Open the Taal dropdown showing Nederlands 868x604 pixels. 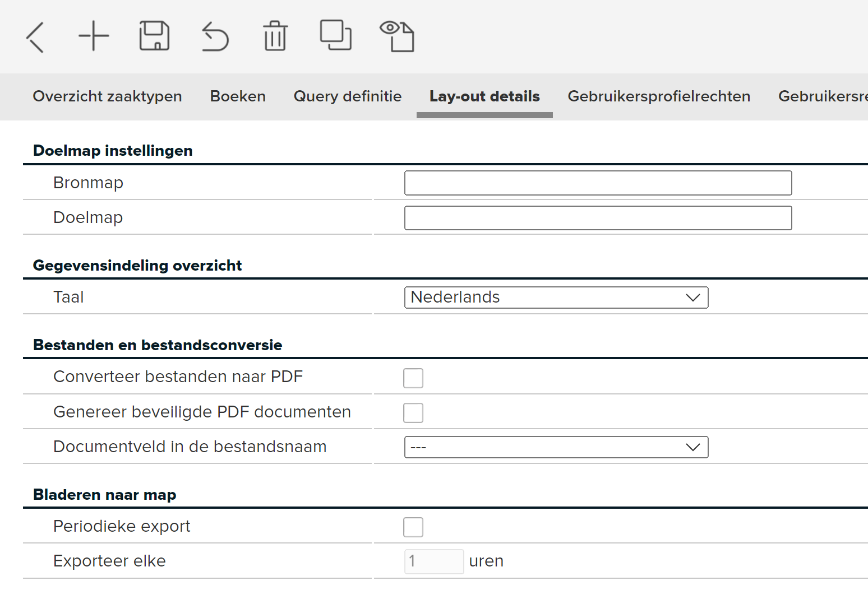(x=556, y=298)
